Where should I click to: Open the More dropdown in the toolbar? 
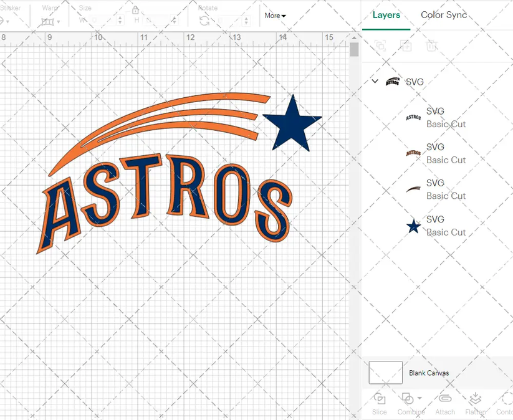pos(275,16)
